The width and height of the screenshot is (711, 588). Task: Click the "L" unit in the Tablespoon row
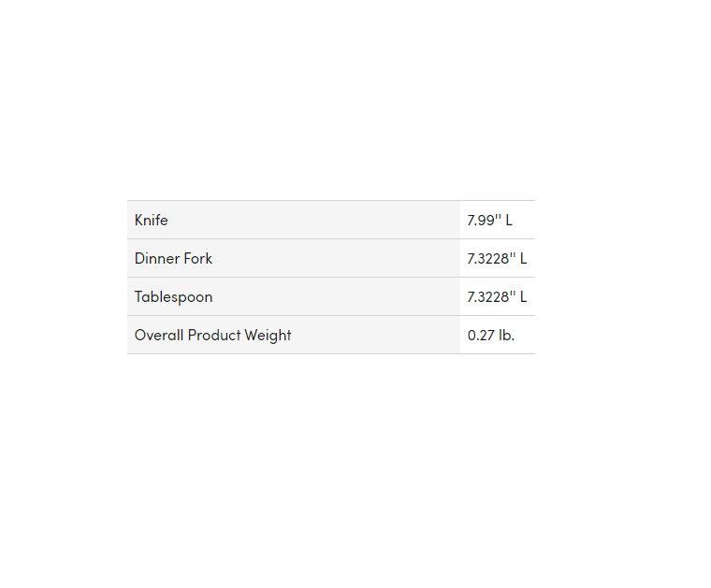click(523, 297)
